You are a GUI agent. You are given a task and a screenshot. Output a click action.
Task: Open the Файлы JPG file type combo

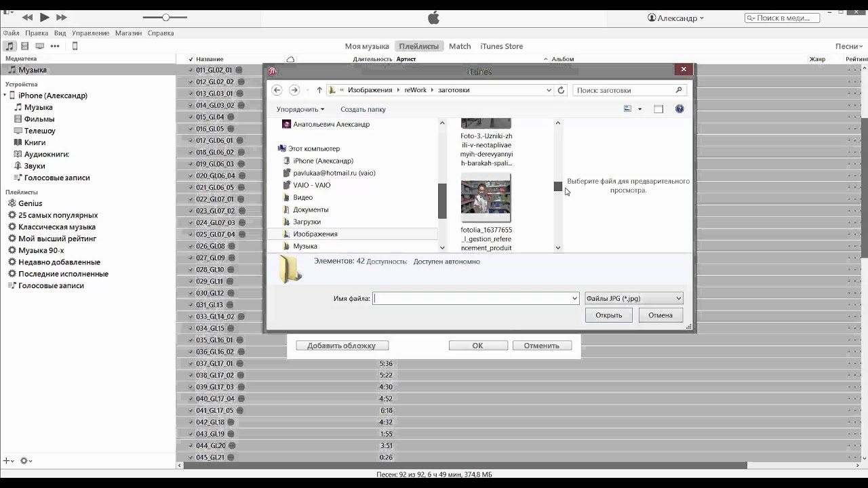(633, 298)
